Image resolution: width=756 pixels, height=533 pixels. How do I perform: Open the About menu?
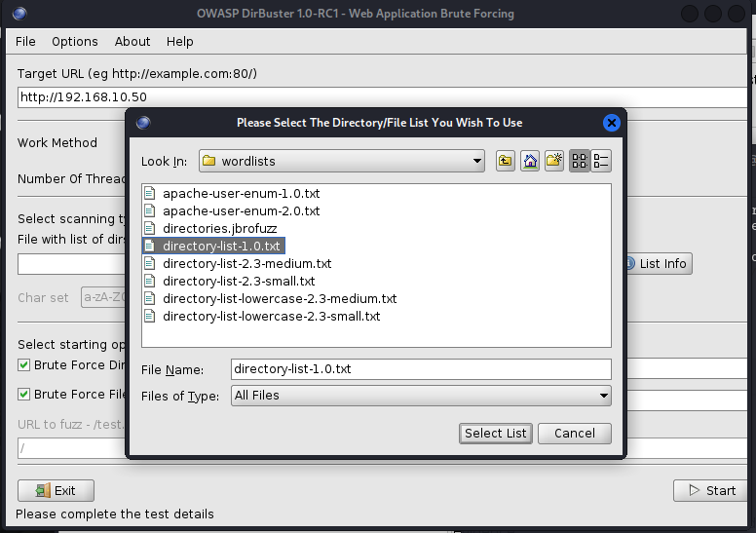pos(132,42)
